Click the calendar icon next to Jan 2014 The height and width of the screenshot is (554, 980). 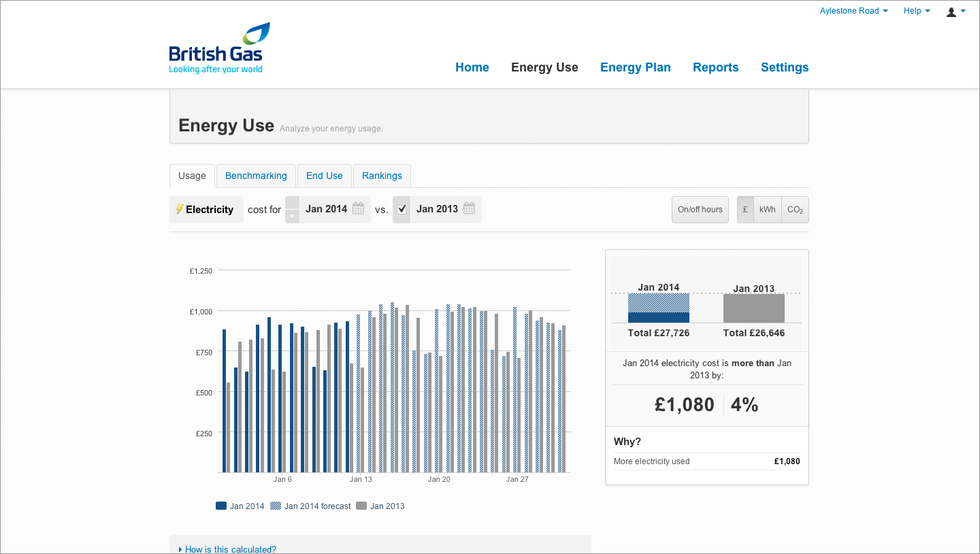click(x=358, y=209)
